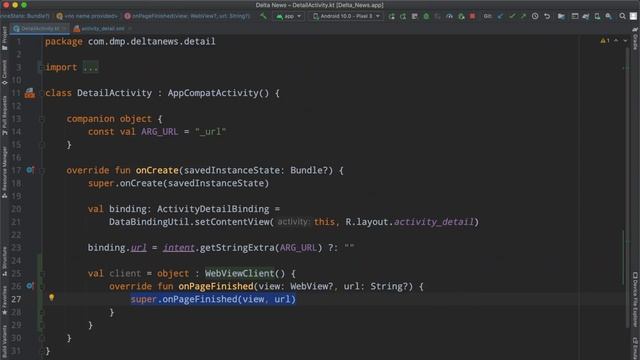Image resolution: width=640 pixels, height=360 pixels.
Task: Click the override gutter icon on line 17
Action: pos(30,170)
